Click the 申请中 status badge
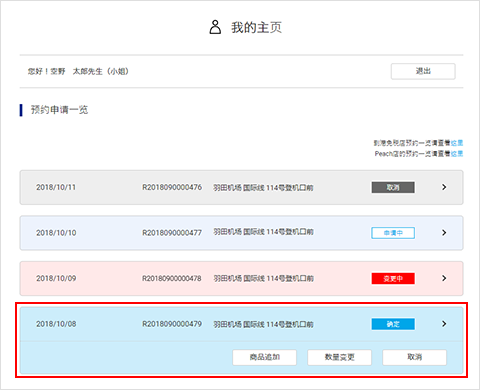The height and width of the screenshot is (390, 480). pyautogui.click(x=393, y=233)
